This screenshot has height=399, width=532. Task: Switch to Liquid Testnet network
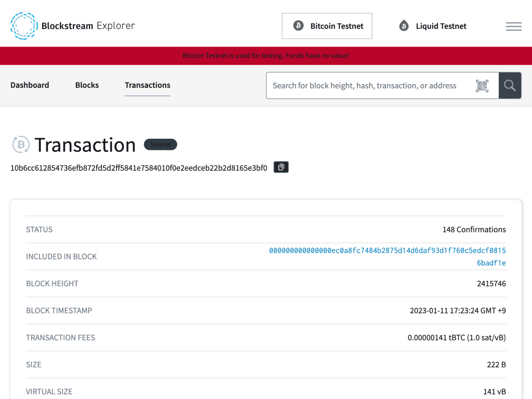point(432,26)
